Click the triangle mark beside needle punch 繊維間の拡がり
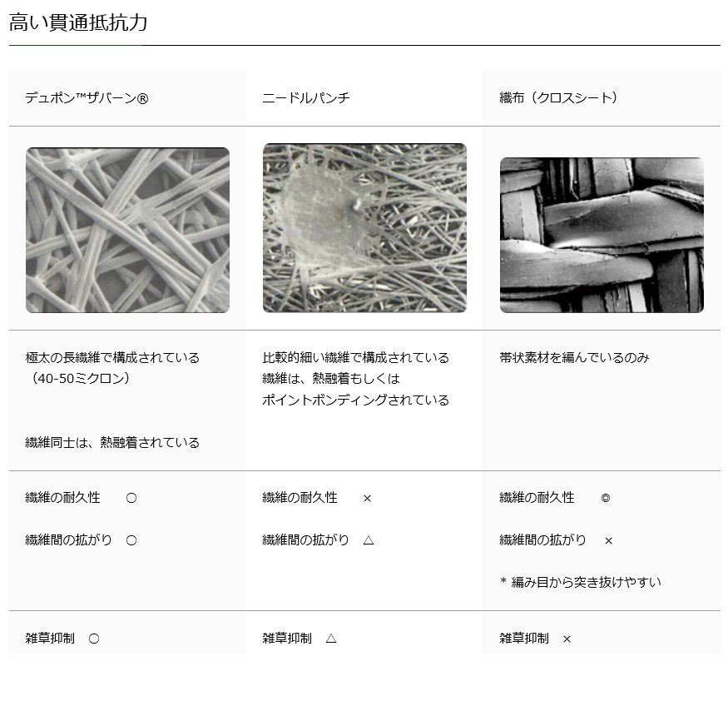 click(369, 540)
